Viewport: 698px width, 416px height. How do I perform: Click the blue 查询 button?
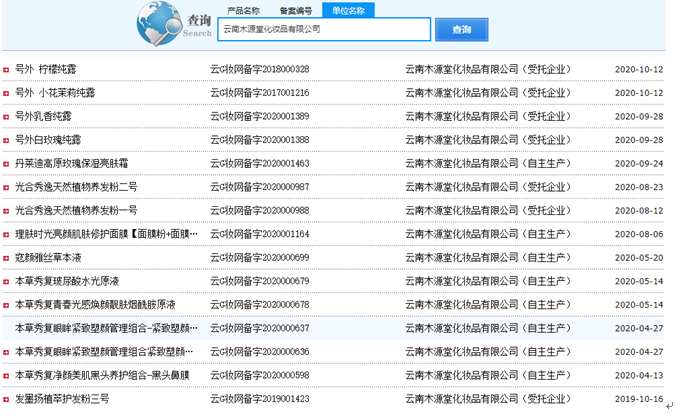tap(462, 30)
